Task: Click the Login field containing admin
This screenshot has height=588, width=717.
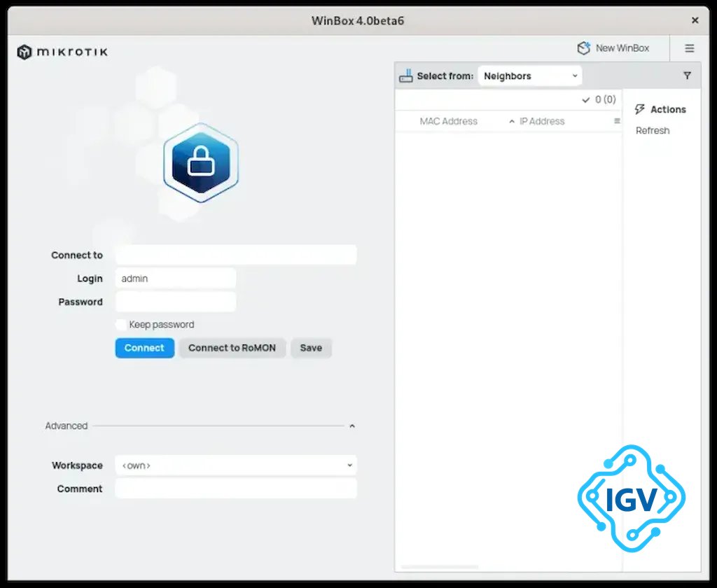Action: pos(176,278)
